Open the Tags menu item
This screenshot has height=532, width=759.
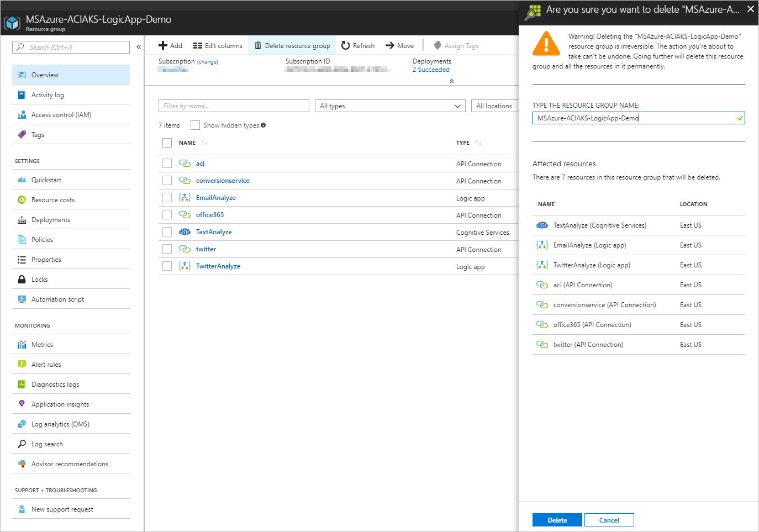(x=71, y=135)
